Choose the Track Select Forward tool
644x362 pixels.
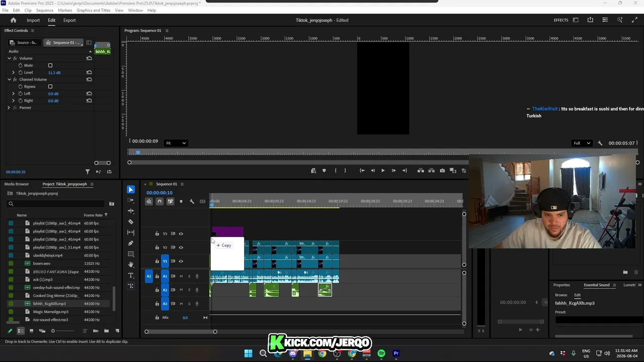tap(131, 200)
